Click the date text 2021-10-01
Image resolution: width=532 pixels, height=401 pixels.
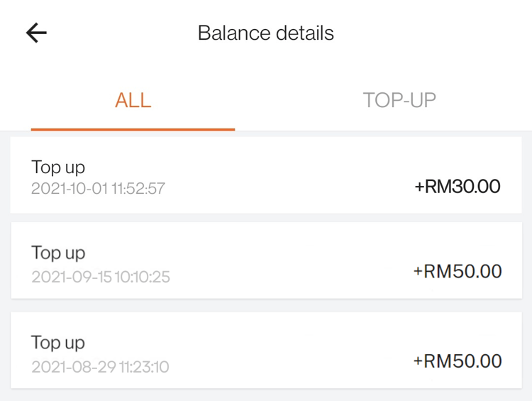[68, 189]
